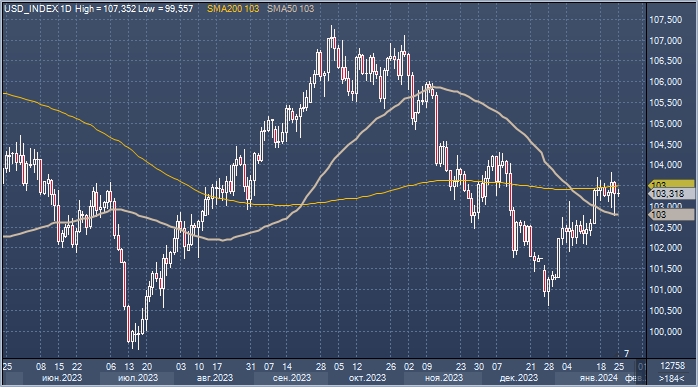Click the grey SMA50 value tag
The height and width of the screenshot is (387, 698).
672,215
